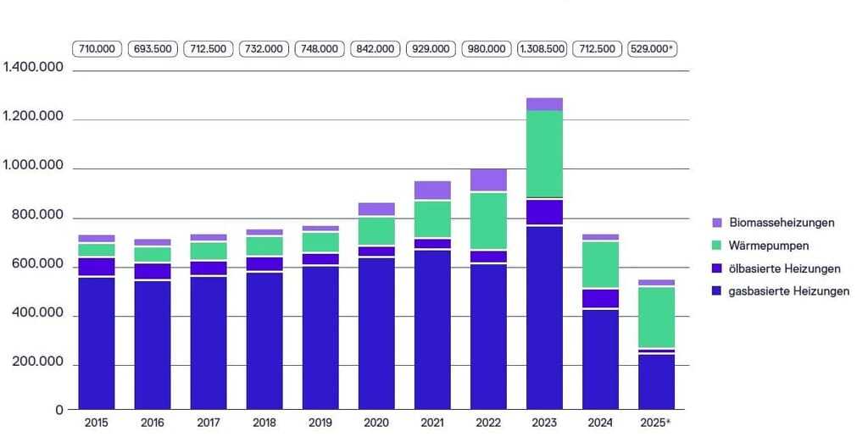
Task: Click the 980.000 total value pill
Action: pos(487,49)
